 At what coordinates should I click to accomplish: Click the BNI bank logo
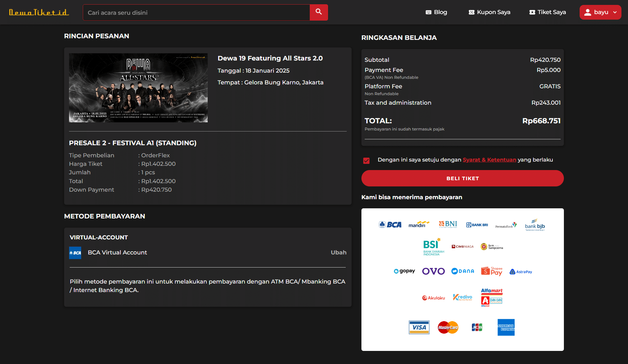pos(448,224)
